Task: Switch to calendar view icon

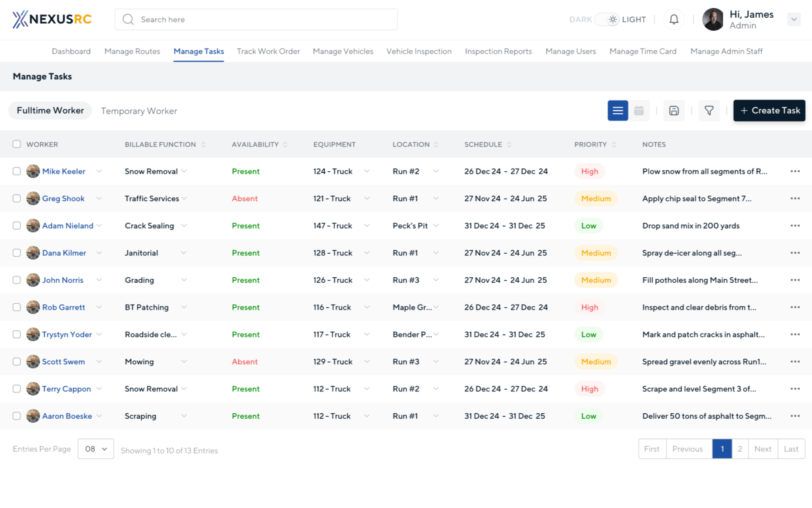Action: [x=639, y=111]
